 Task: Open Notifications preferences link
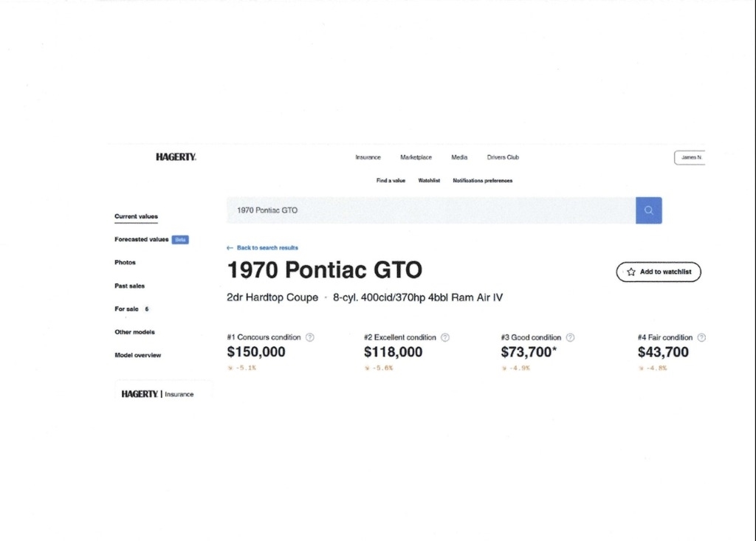482,181
